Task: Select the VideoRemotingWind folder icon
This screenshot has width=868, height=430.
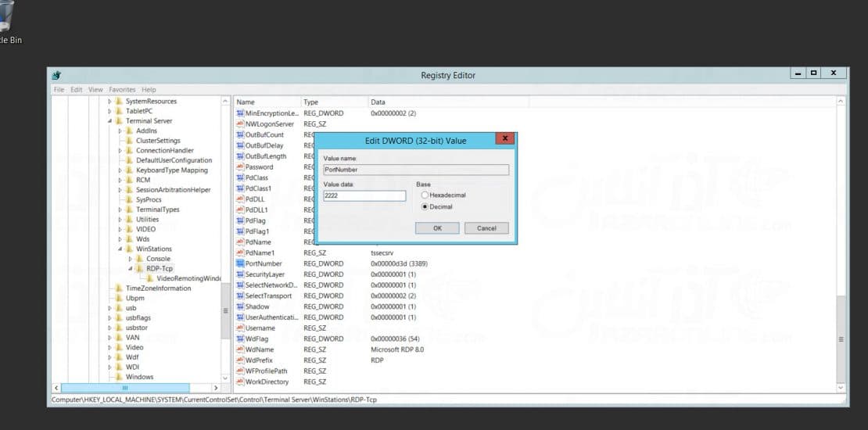Action: (150, 278)
